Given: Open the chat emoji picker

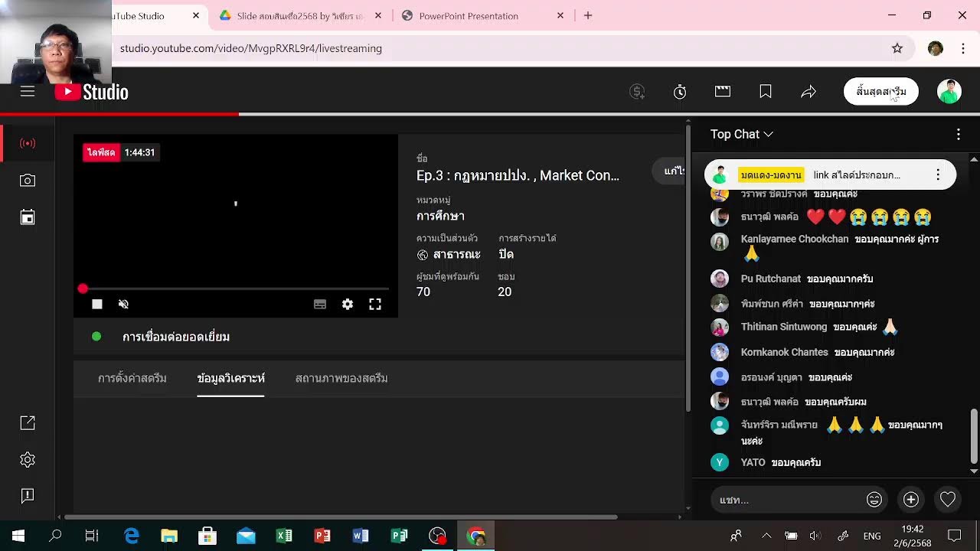Looking at the screenshot, I should [874, 500].
